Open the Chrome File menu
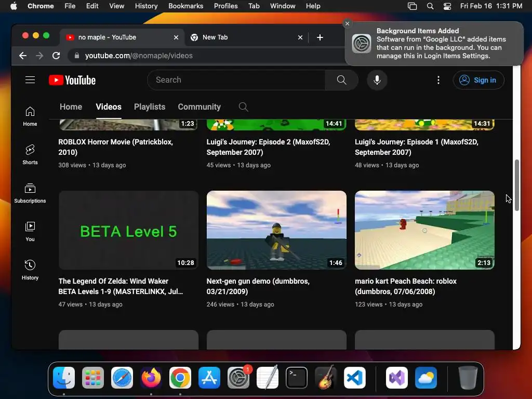532x399 pixels. point(70,6)
